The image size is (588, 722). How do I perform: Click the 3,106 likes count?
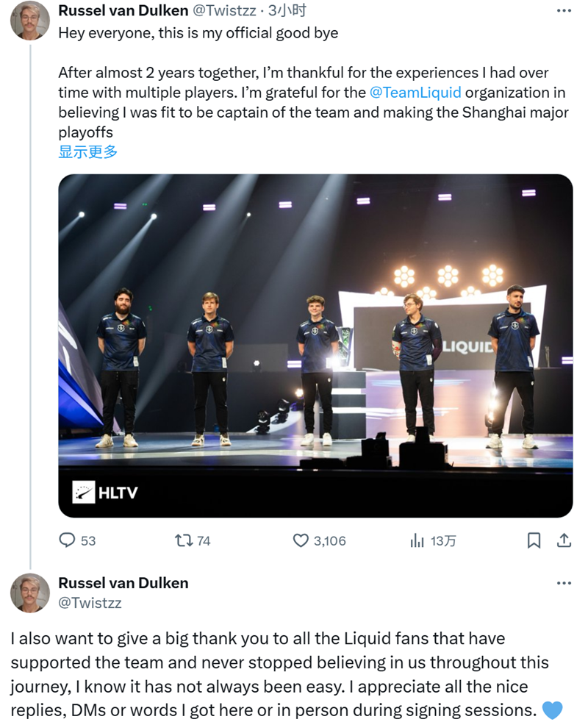coord(329,540)
